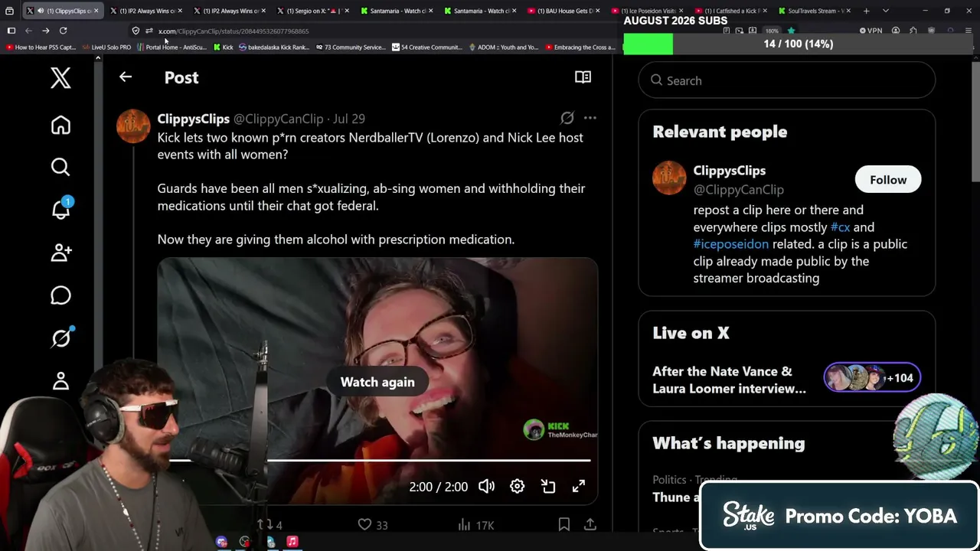
Task: Open Explore search icon in sidebar
Action: click(60, 167)
